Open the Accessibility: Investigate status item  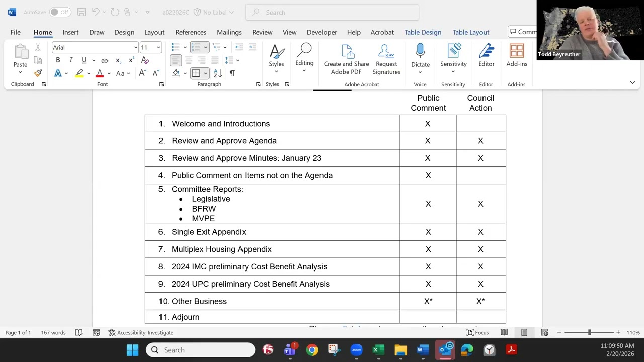point(140,332)
